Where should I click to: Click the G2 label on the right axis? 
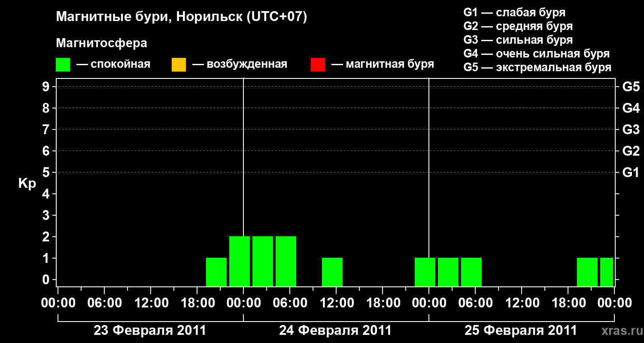pyautogui.click(x=631, y=151)
